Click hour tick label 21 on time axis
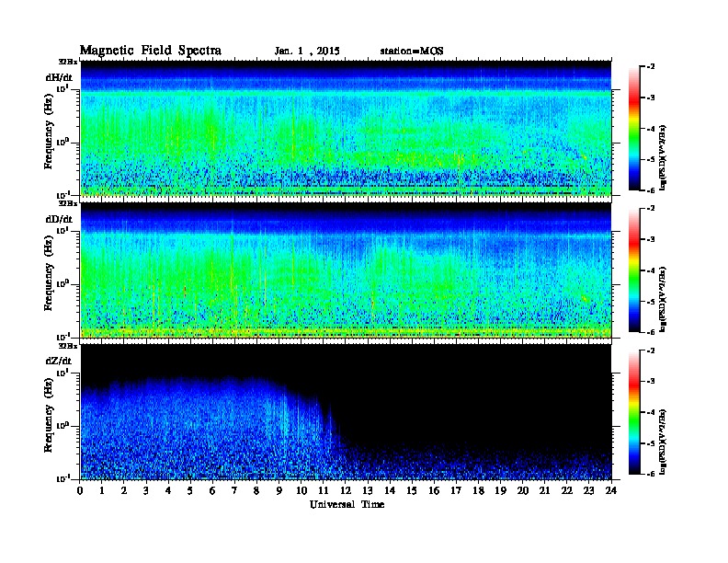This screenshot has height=563, width=728. coord(544,491)
